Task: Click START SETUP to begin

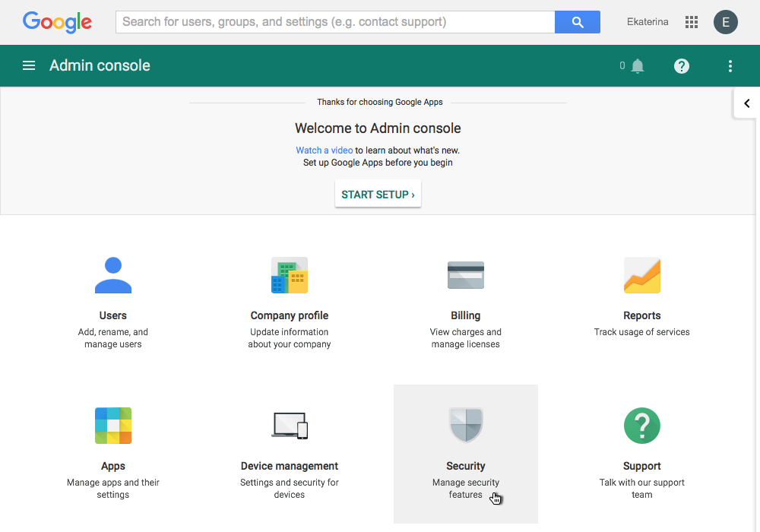Action: (x=378, y=194)
